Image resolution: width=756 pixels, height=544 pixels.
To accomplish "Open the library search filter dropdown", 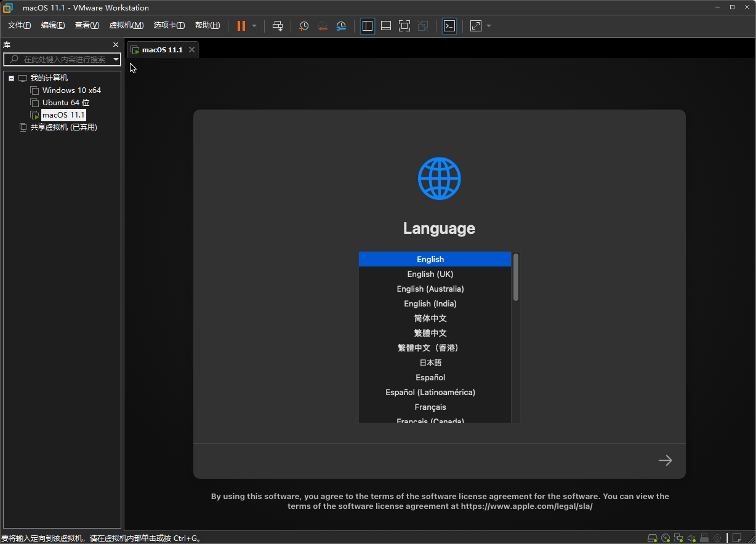I will coord(116,59).
